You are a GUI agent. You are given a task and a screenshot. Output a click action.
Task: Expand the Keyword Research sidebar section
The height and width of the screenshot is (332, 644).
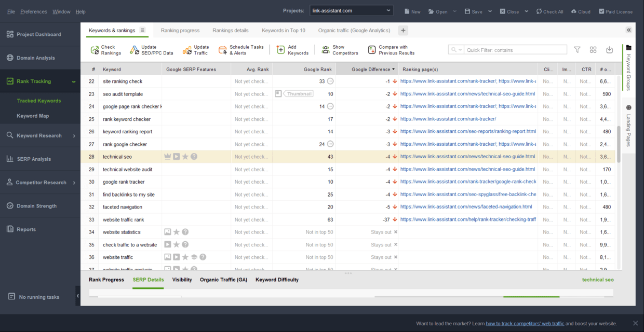74,136
